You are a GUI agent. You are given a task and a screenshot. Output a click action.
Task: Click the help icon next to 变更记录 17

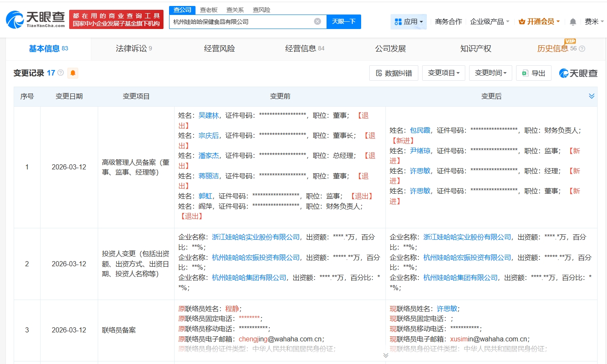coord(61,73)
